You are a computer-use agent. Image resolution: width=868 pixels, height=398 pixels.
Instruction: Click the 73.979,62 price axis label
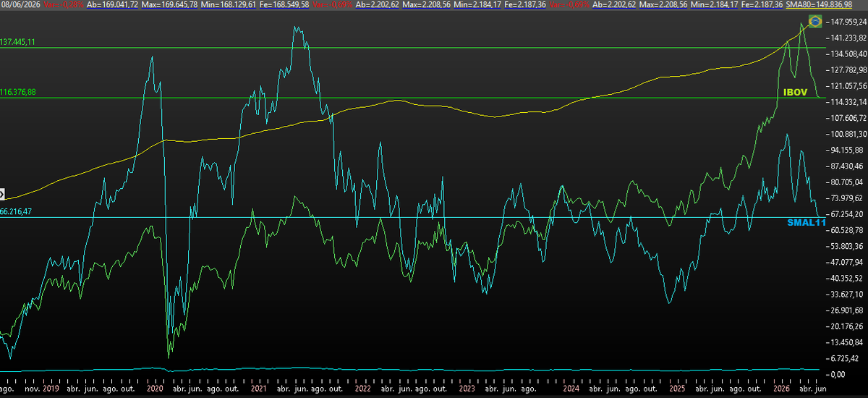[847, 198]
